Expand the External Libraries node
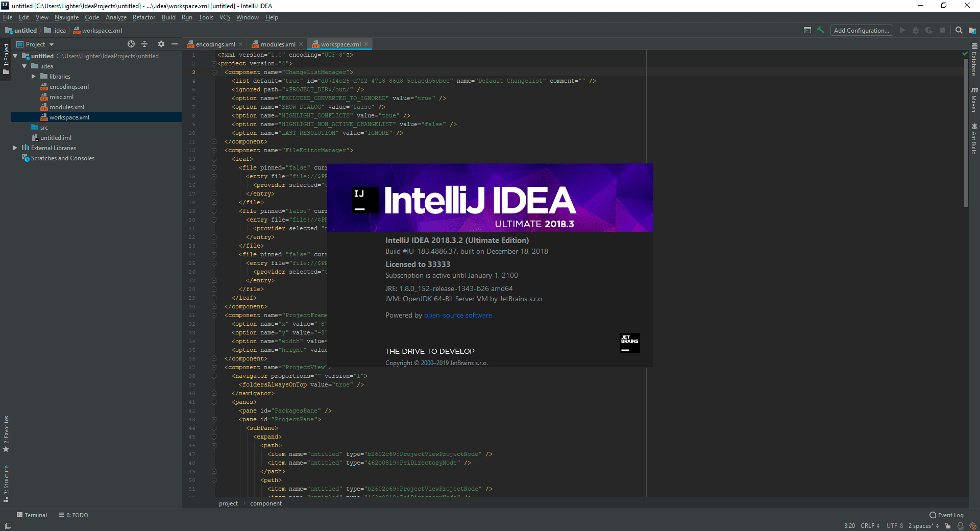 click(x=15, y=148)
